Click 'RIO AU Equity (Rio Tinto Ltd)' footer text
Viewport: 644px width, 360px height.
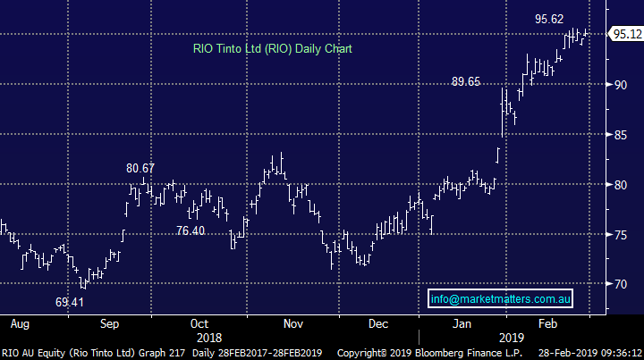click(x=69, y=353)
